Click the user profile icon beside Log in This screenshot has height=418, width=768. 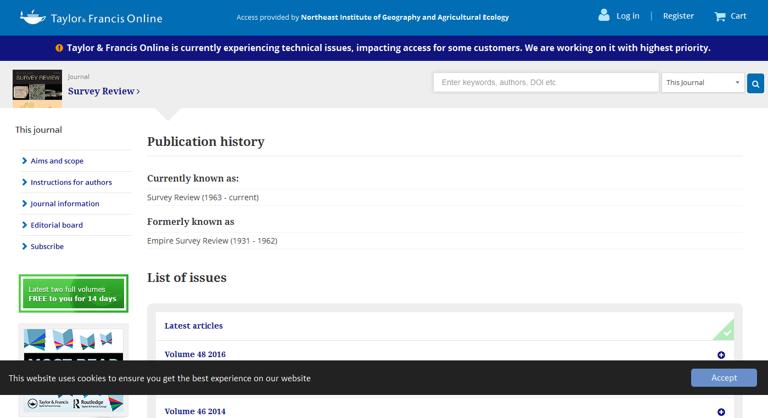coord(603,15)
